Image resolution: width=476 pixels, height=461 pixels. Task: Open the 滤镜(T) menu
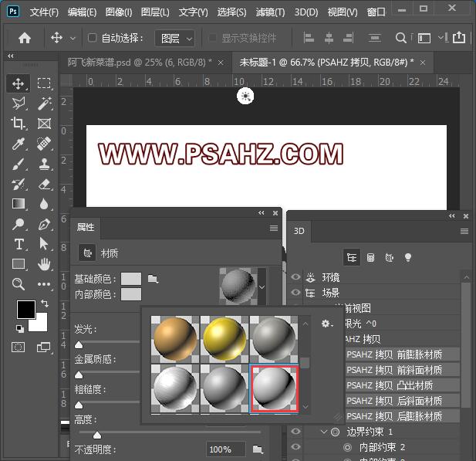(x=270, y=12)
